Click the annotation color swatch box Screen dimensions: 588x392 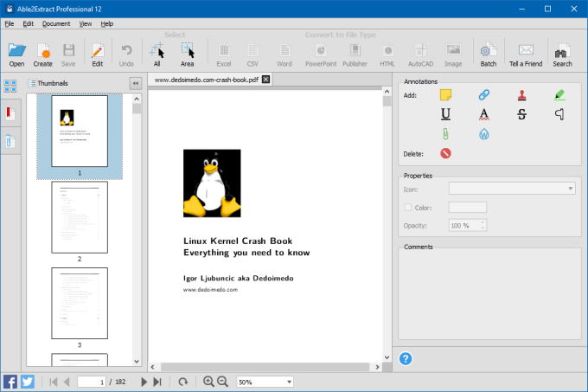click(467, 207)
